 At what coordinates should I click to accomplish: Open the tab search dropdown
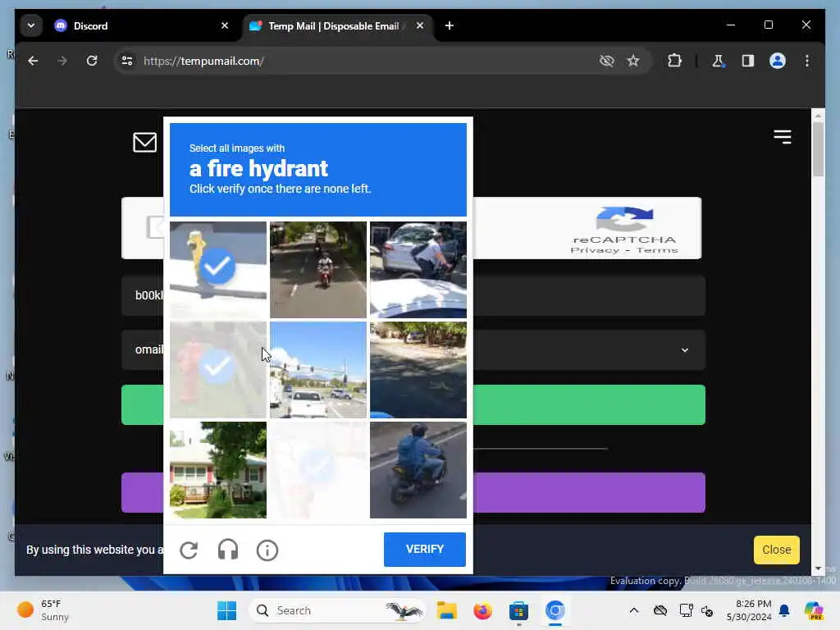(31, 25)
